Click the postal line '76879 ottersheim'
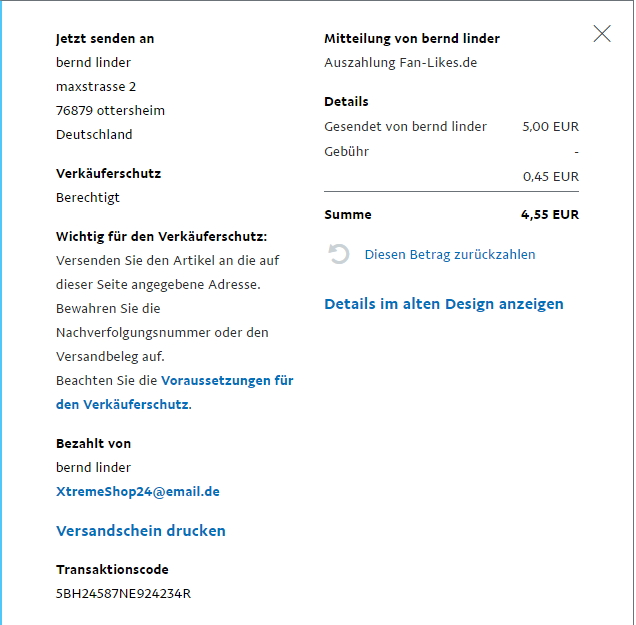 [x=110, y=111]
